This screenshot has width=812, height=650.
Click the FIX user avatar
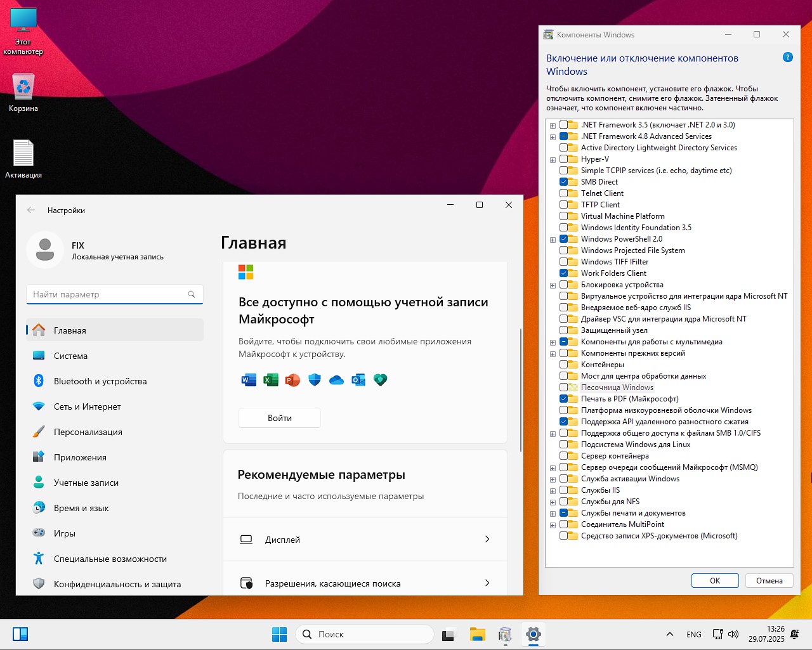pos(45,250)
